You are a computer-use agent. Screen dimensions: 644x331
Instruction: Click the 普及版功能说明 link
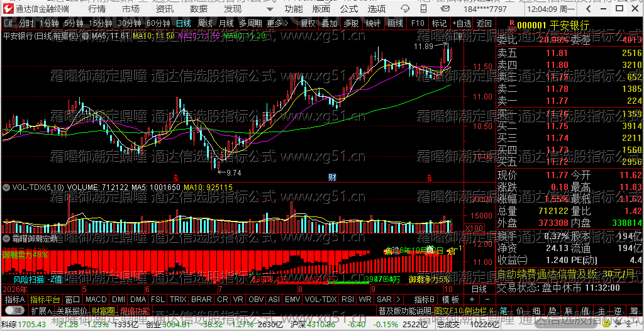pyautogui.click(x=405, y=310)
